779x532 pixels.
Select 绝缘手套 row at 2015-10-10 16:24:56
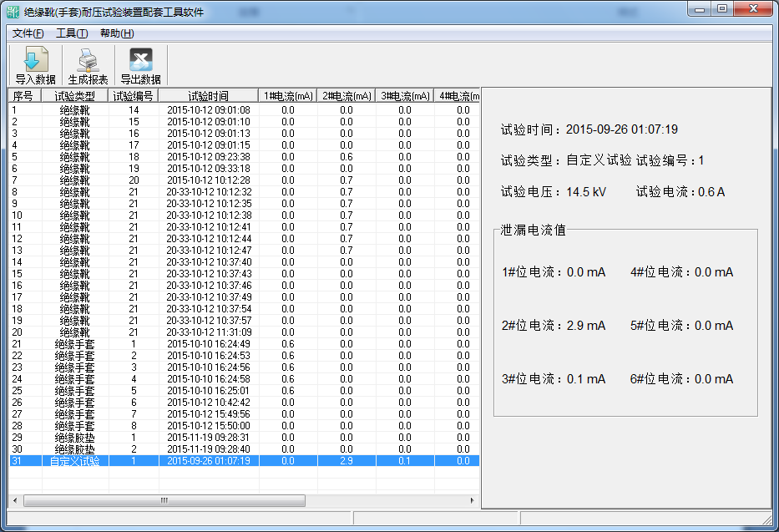click(x=244, y=367)
